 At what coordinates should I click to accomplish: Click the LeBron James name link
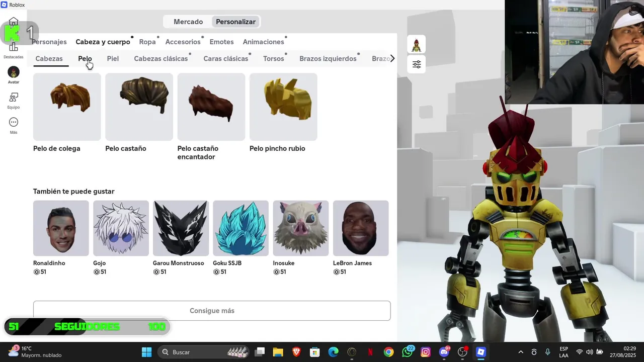tap(352, 263)
